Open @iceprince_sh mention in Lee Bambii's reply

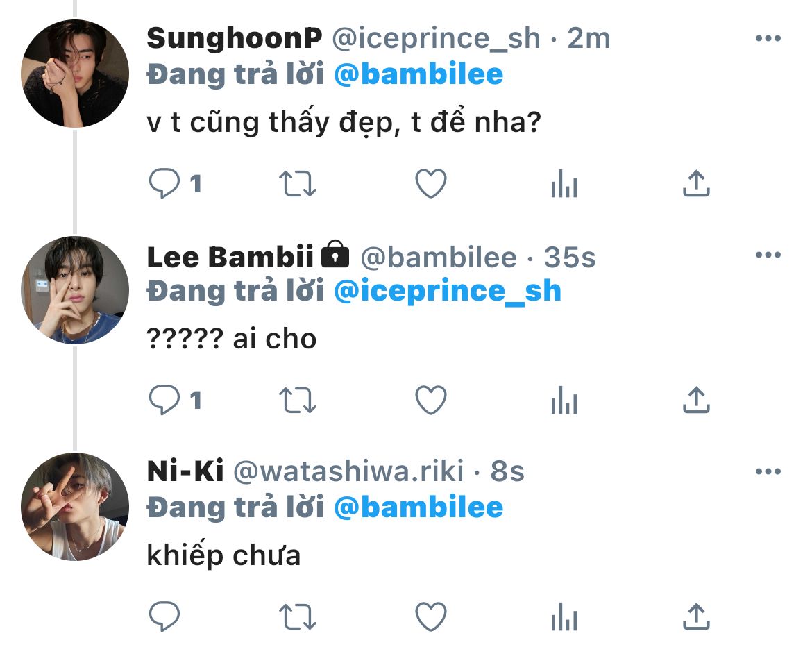(448, 291)
